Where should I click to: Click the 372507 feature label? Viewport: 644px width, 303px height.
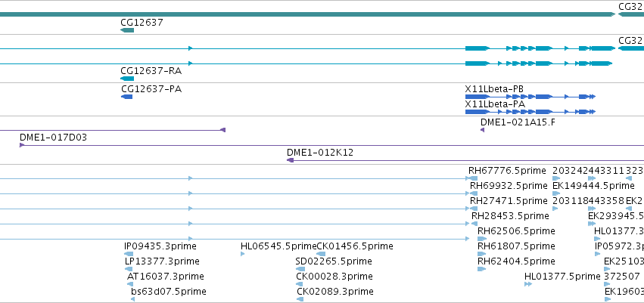(x=622, y=277)
